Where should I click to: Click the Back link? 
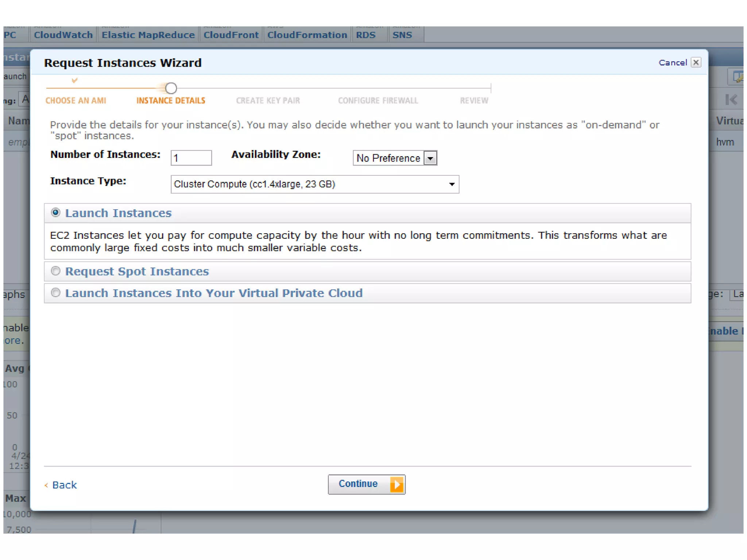[x=64, y=485]
